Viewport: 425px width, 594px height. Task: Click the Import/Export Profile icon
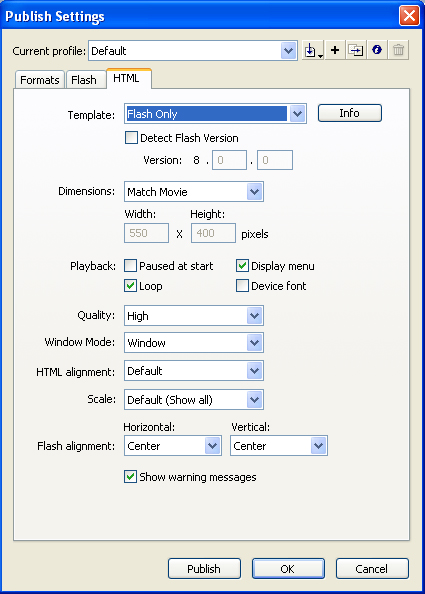[313, 50]
